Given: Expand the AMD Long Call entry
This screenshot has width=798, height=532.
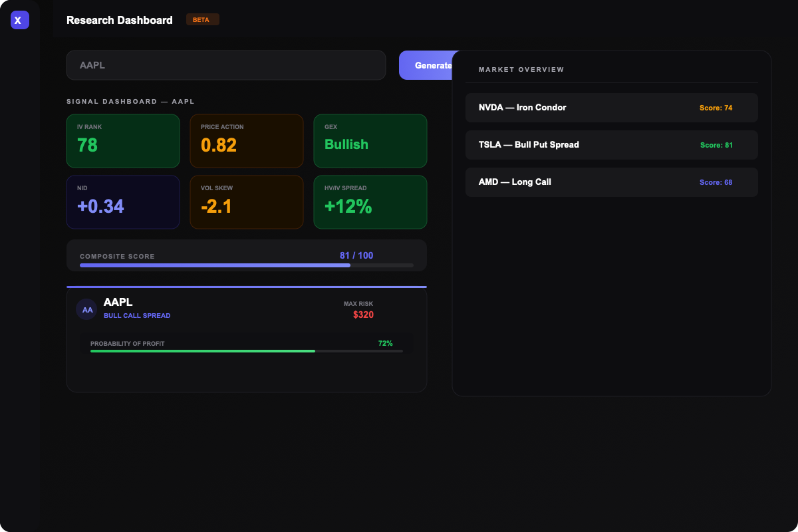Looking at the screenshot, I should point(610,182).
